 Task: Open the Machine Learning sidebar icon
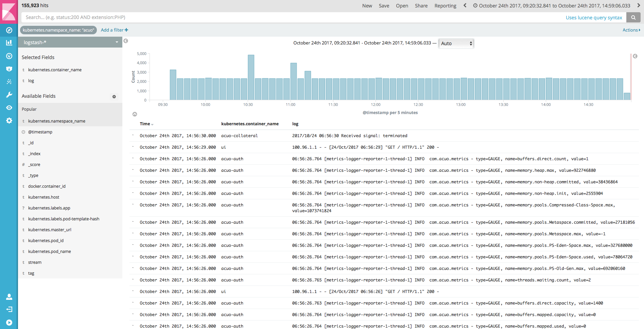pyautogui.click(x=9, y=82)
